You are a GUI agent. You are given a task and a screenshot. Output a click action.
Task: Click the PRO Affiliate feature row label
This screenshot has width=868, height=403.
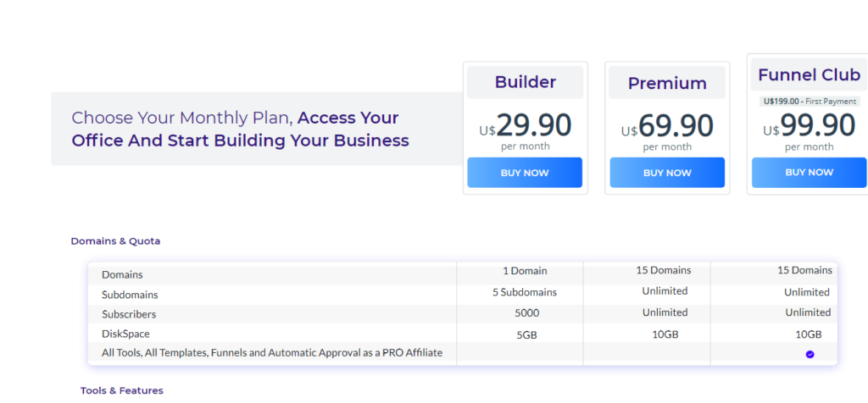(x=271, y=353)
